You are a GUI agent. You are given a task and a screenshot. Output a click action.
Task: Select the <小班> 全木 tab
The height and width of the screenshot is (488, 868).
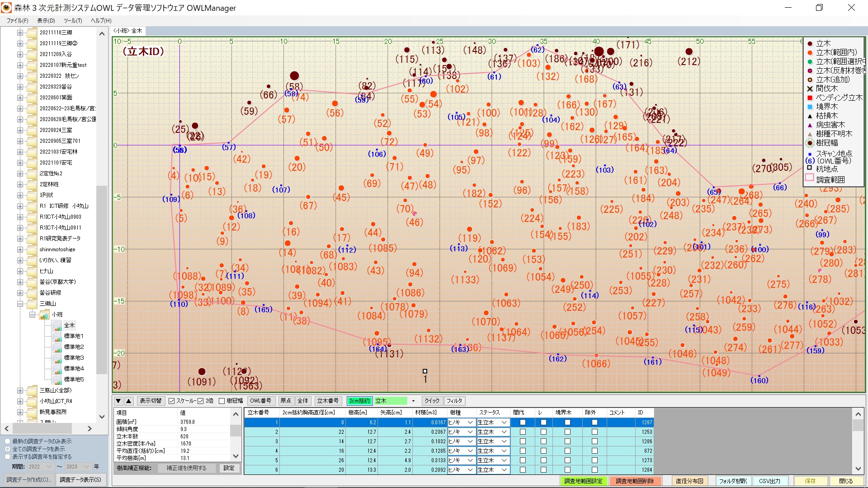coord(128,31)
